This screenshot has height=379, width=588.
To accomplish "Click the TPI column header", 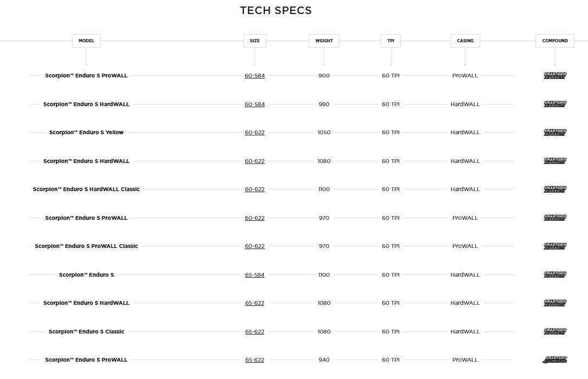I will pyautogui.click(x=390, y=41).
